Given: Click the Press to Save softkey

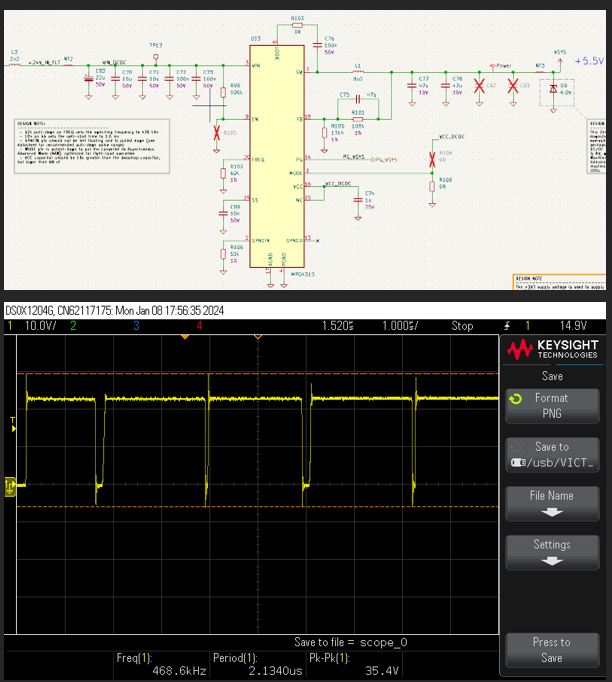Looking at the screenshot, I should click(552, 650).
